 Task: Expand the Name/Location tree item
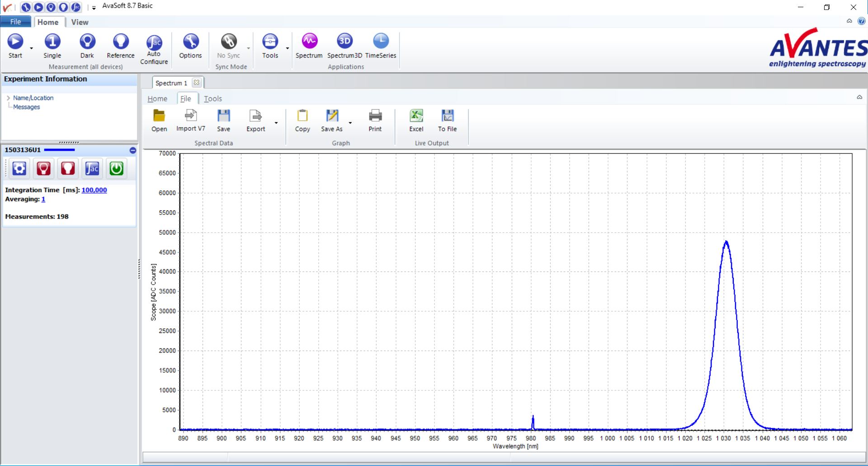(8, 98)
